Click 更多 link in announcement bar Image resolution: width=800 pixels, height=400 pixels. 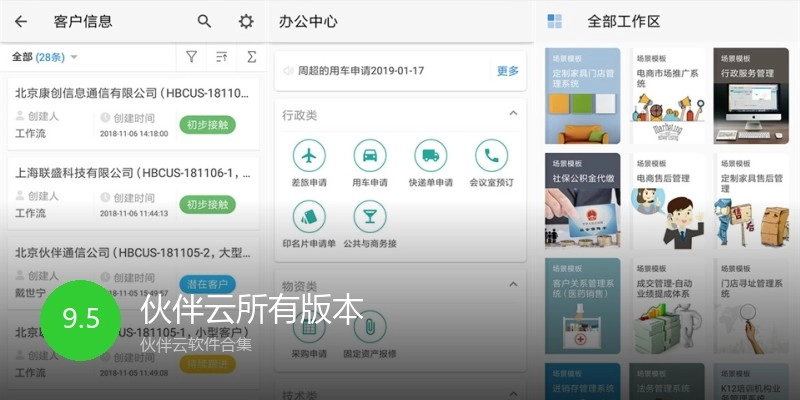(508, 71)
